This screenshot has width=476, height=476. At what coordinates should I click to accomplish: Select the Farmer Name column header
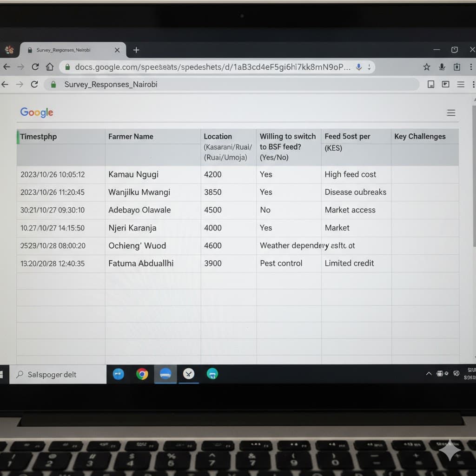tap(131, 137)
